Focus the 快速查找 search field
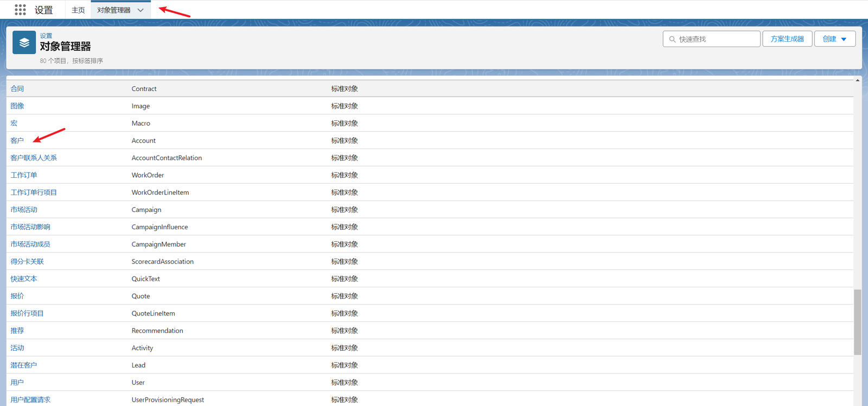This screenshot has width=868, height=406. tap(716, 39)
